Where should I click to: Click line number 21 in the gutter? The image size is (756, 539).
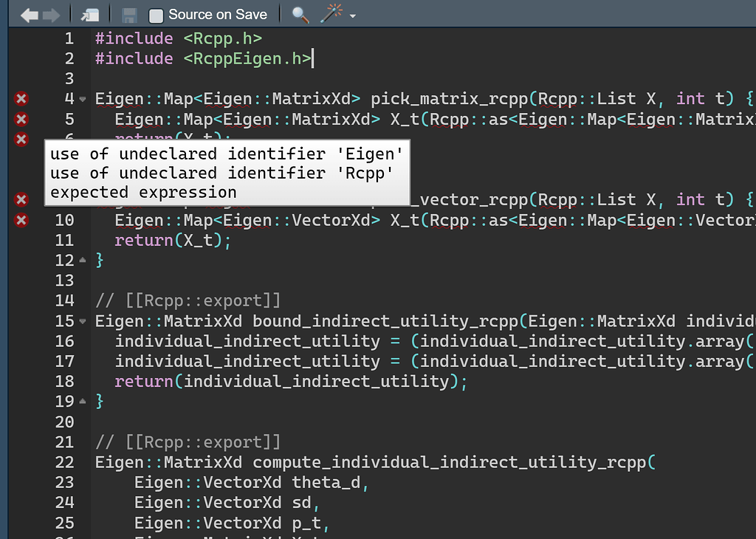pos(64,442)
